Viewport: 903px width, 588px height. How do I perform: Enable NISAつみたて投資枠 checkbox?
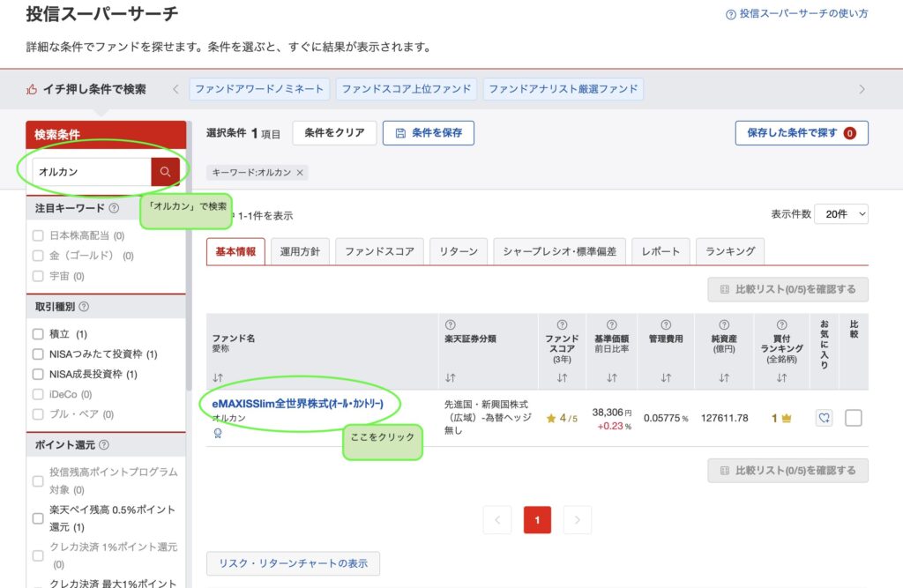coord(38,354)
